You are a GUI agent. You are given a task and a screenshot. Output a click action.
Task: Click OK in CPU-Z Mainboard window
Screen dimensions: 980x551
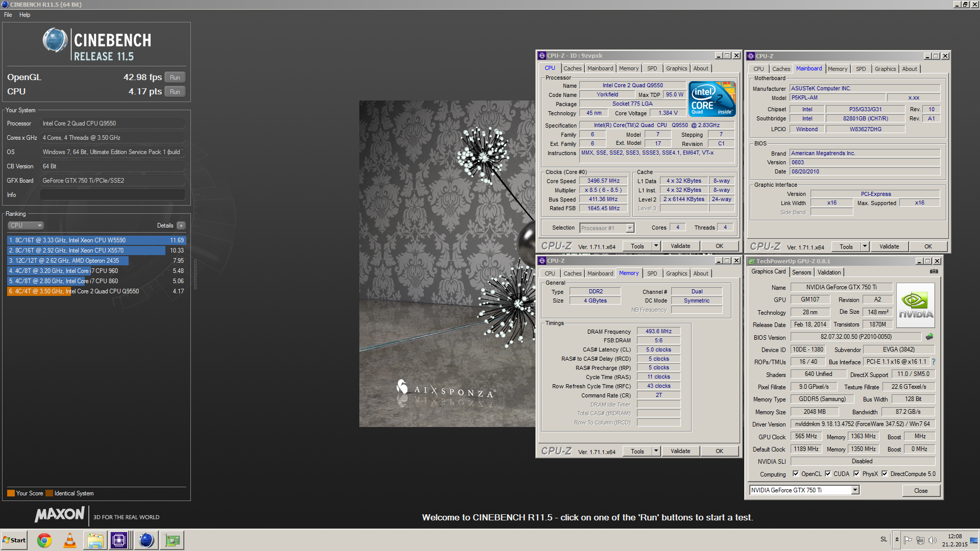point(928,246)
